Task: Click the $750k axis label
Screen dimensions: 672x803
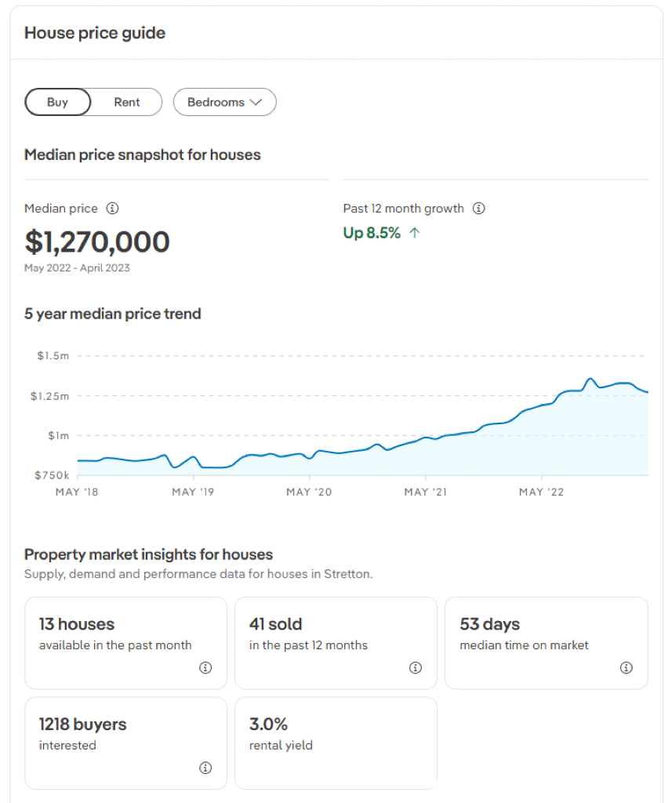Action: tap(52, 475)
